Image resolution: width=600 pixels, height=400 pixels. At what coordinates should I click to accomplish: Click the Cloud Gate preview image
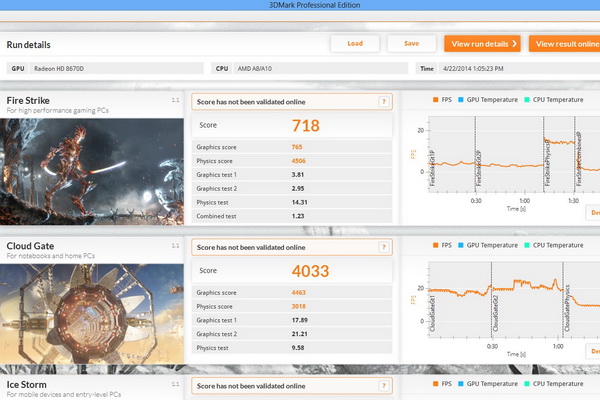92,314
